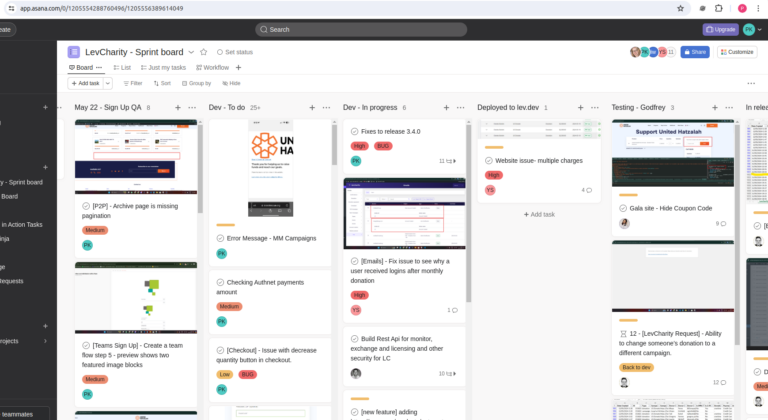The height and width of the screenshot is (420, 768).
Task: Click the Search field
Action: point(361,29)
